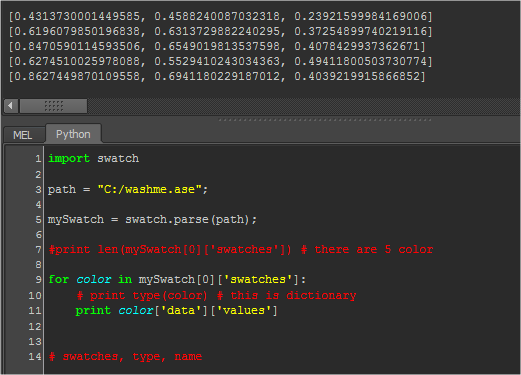521x375 pixels.
Task: Click line number 12 in gutter
Action: pyautogui.click(x=35, y=327)
